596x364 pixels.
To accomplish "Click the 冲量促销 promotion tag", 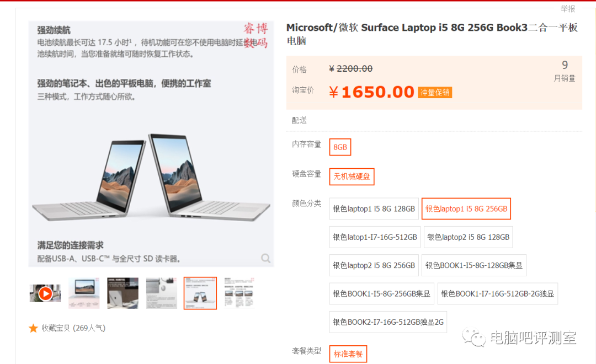I will (435, 92).
